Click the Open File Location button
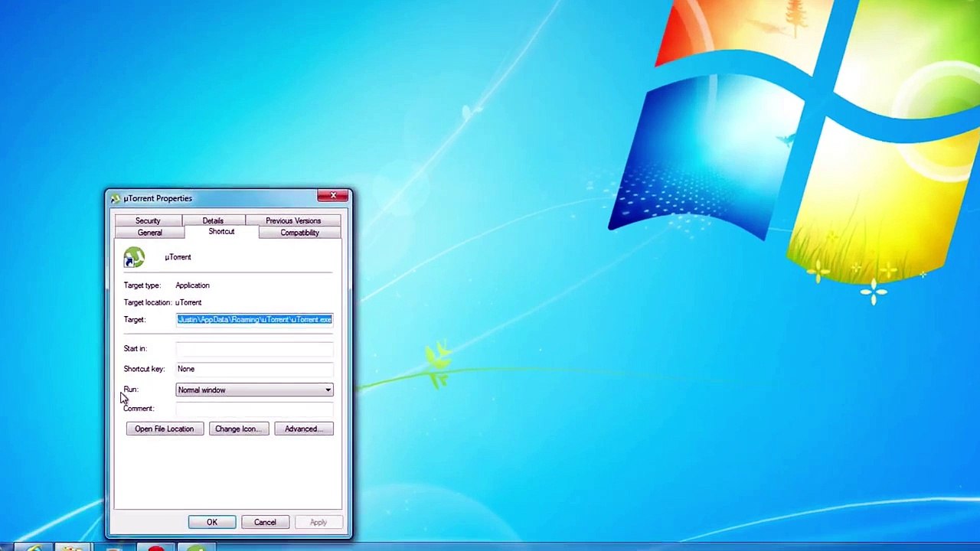Viewport: 980px width, 551px height. 165,429
